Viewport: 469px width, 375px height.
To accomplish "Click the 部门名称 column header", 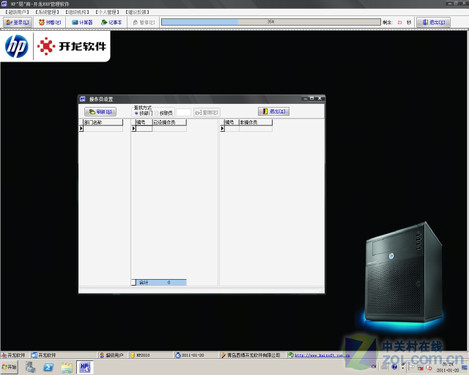I will (103, 122).
